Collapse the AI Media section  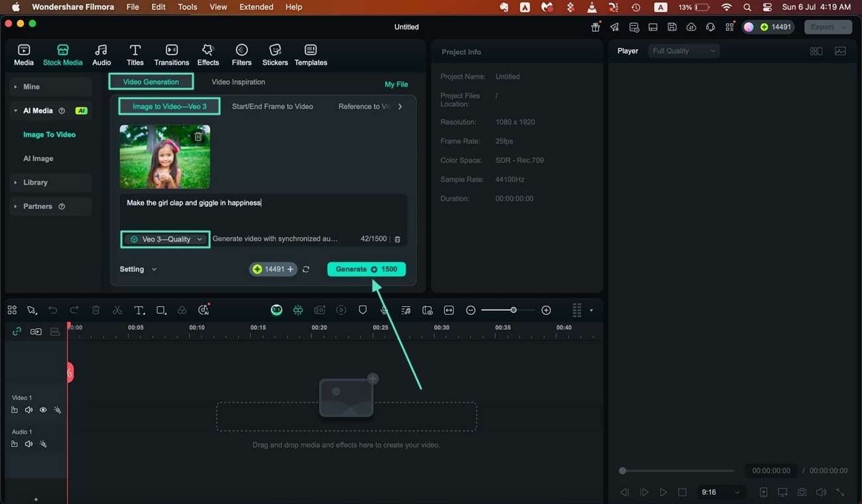[x=50, y=111]
